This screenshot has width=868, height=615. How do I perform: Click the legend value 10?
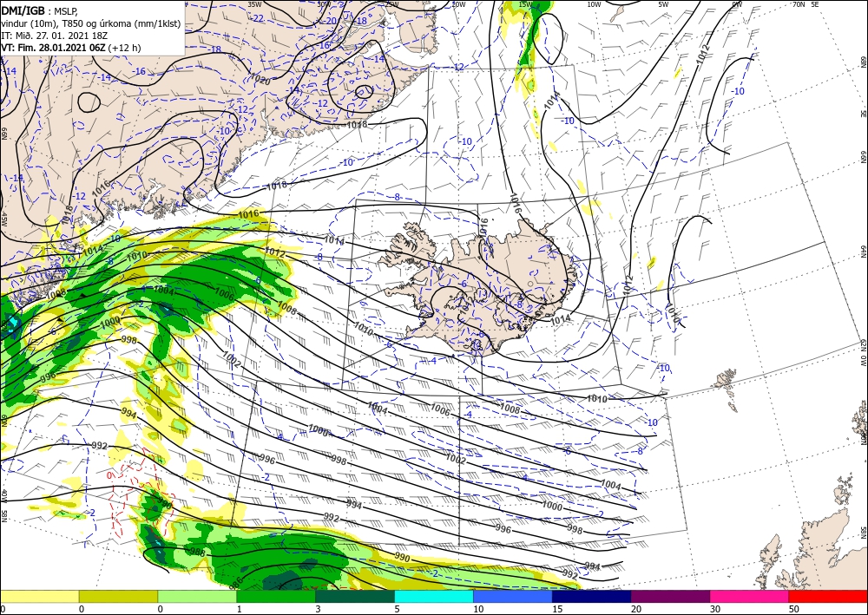point(478,609)
